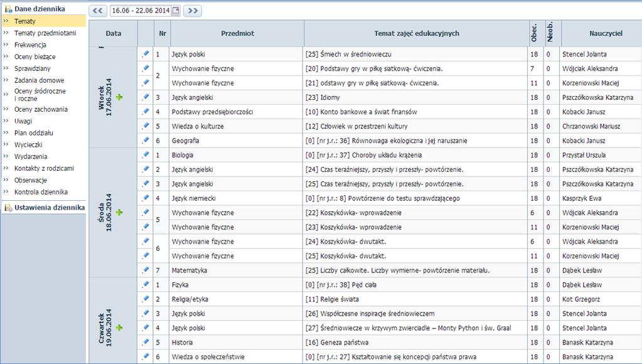Click the Temat zajęć edukacyjnych column header
The width and height of the screenshot is (642, 364).
417,33
